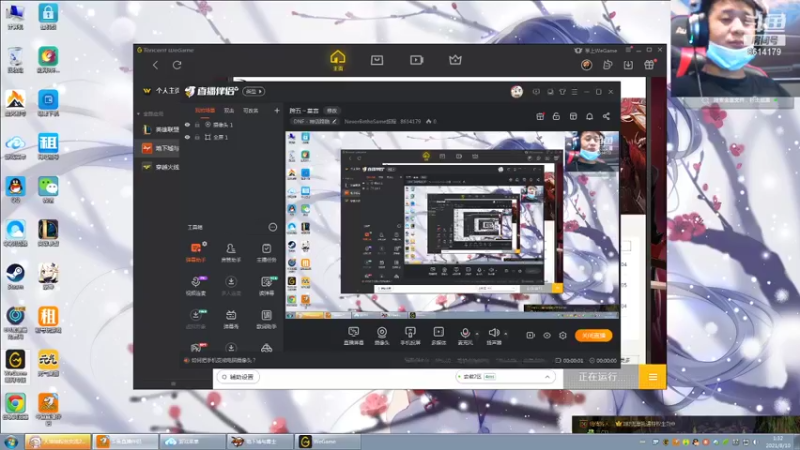The height and width of the screenshot is (450, 800).
Task: Open the WeGame shop bag icon
Action: 377,60
